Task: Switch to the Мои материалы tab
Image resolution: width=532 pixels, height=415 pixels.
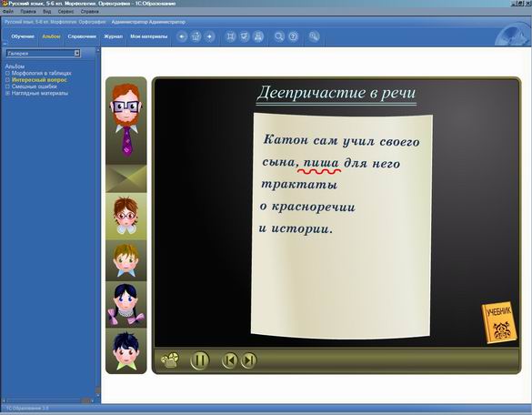Action: point(148,36)
